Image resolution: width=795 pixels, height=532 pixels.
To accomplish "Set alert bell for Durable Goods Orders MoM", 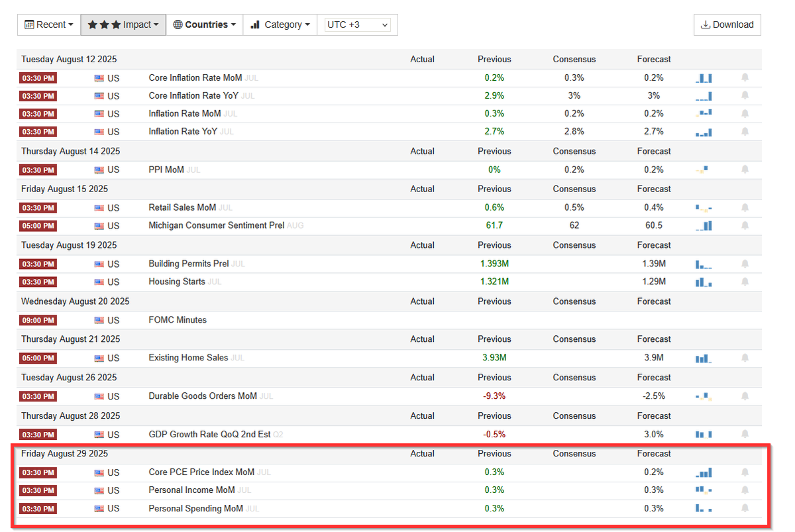I will pos(745,397).
